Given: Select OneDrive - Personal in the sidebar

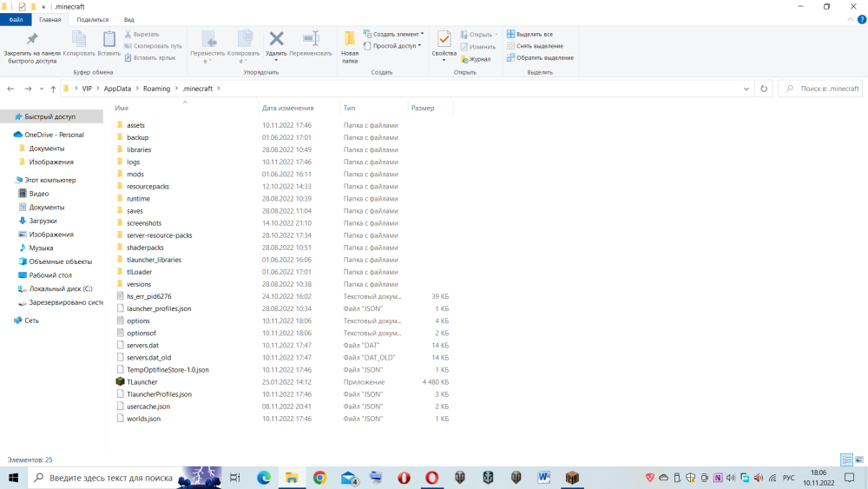Looking at the screenshot, I should (x=54, y=135).
